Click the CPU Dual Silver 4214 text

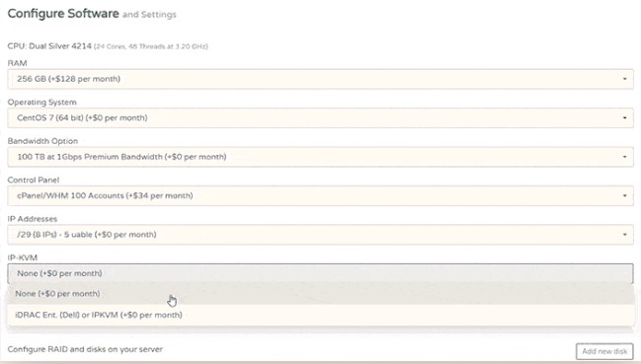[49, 46]
